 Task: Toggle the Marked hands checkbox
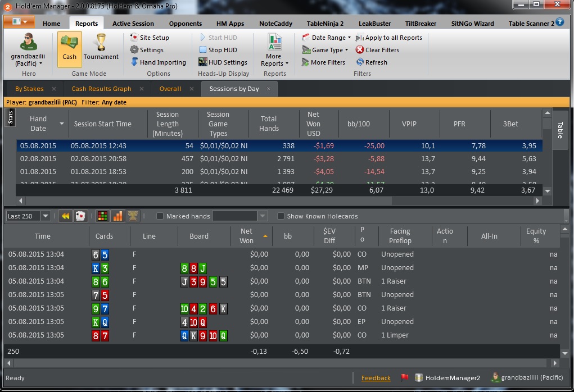pyautogui.click(x=160, y=216)
